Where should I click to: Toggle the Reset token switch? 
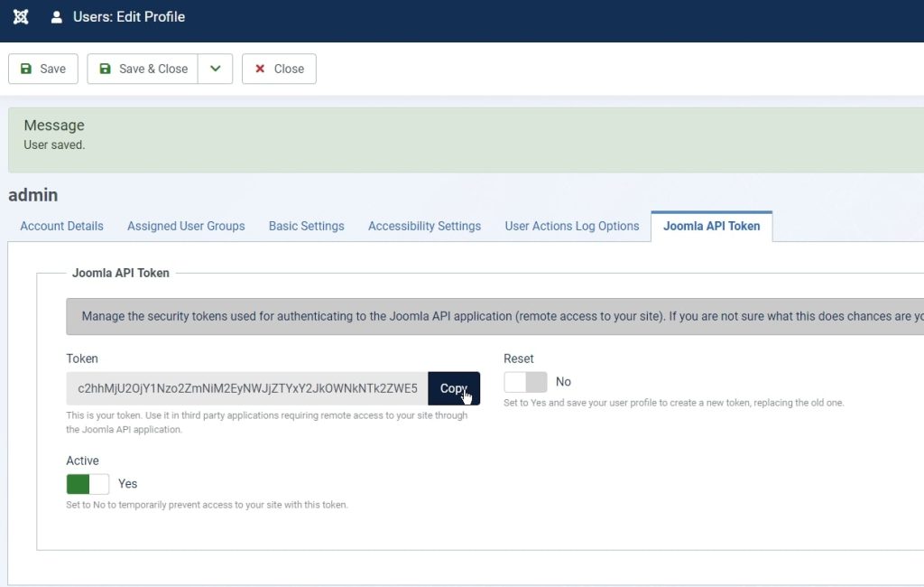pyautogui.click(x=525, y=382)
